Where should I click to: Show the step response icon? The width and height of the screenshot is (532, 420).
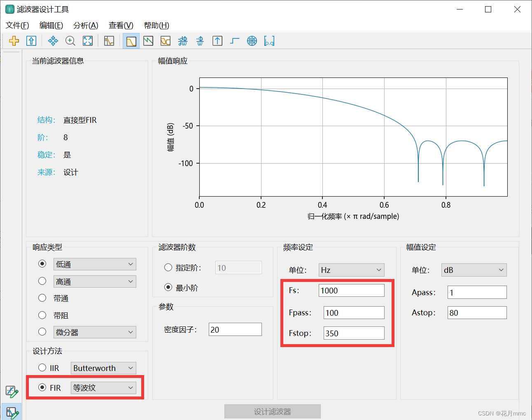[235, 41]
